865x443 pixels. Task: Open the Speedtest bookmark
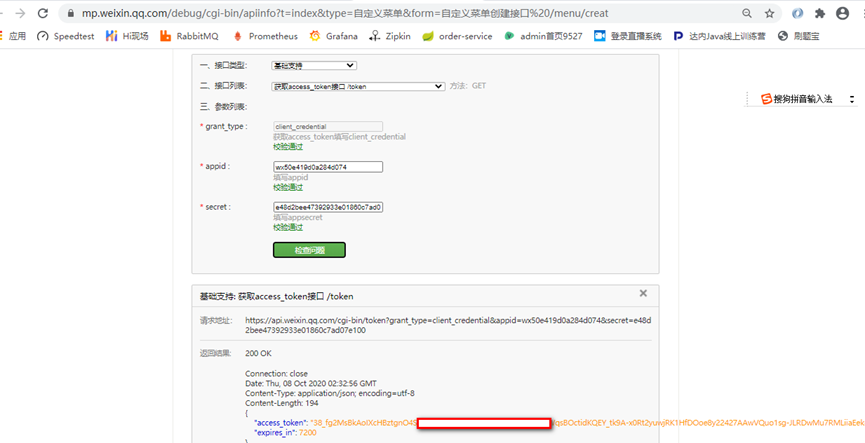point(66,36)
